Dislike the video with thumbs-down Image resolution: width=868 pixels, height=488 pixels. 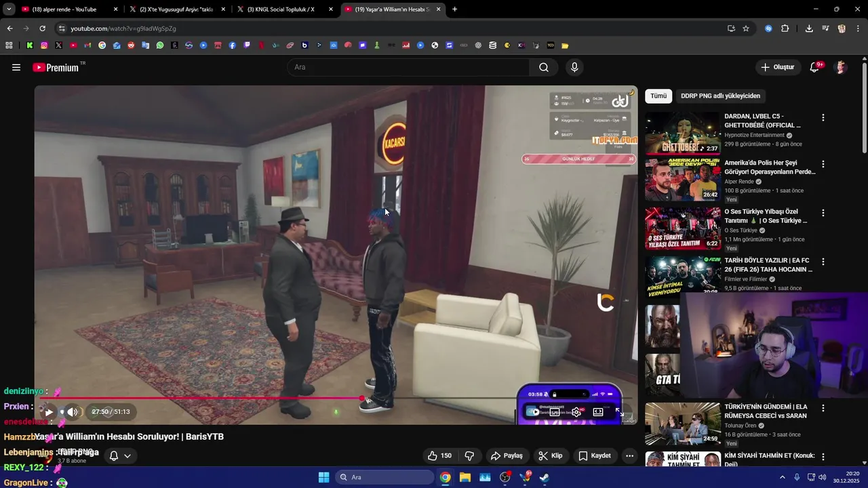469,455
